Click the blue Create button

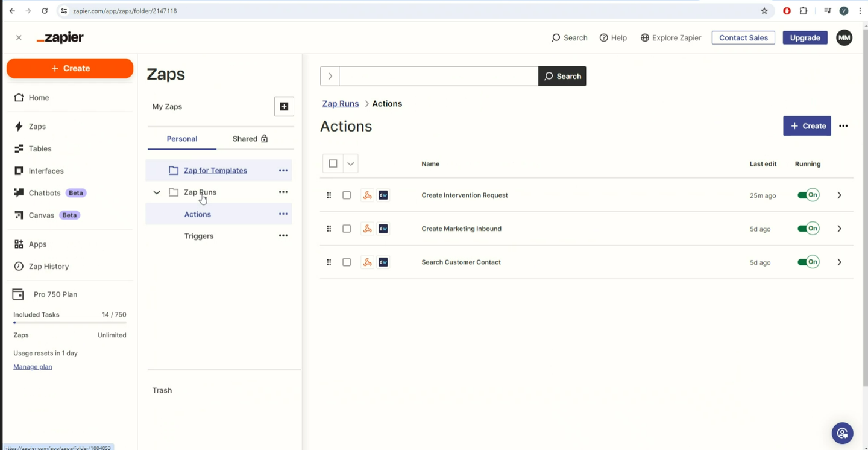pyautogui.click(x=807, y=126)
